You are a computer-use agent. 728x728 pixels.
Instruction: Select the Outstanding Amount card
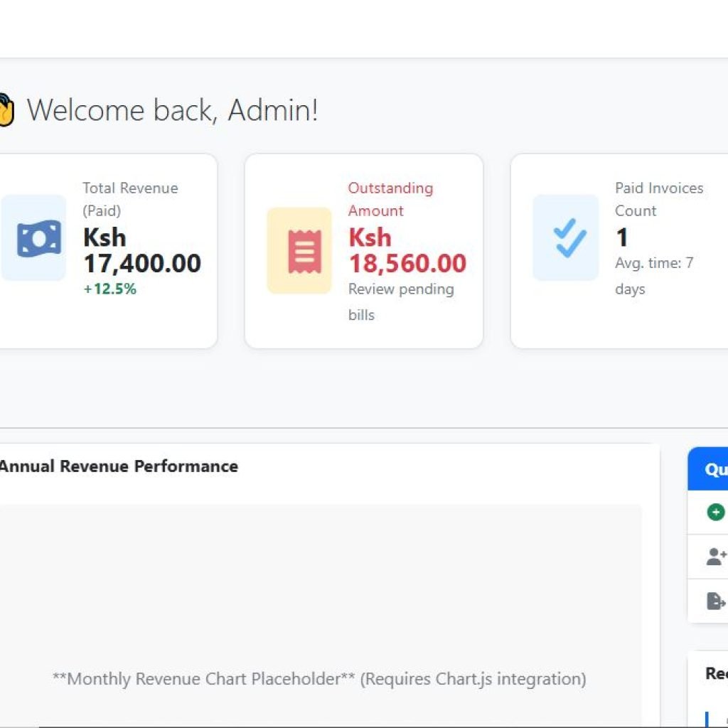coord(364,250)
